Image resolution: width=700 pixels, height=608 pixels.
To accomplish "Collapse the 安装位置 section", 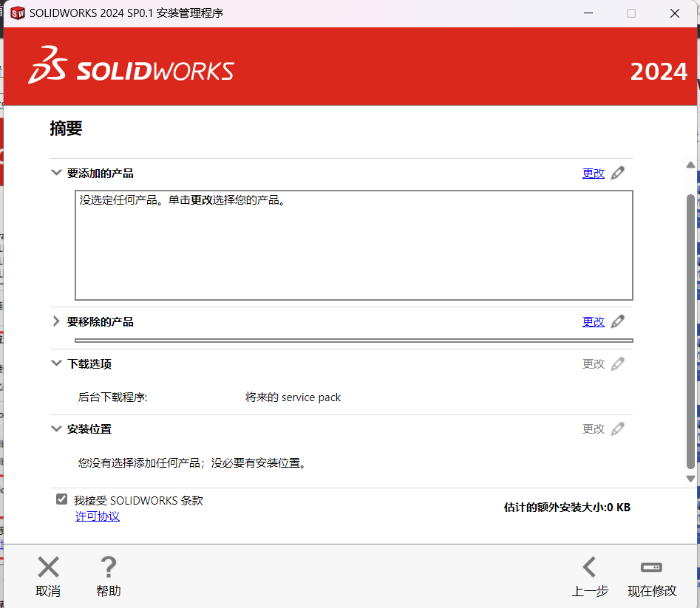I will coord(56,428).
